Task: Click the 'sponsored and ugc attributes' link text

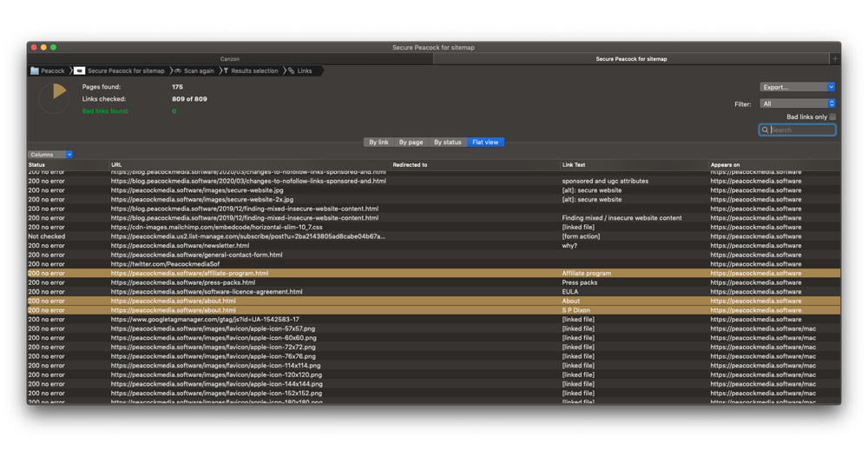Action: [605, 181]
